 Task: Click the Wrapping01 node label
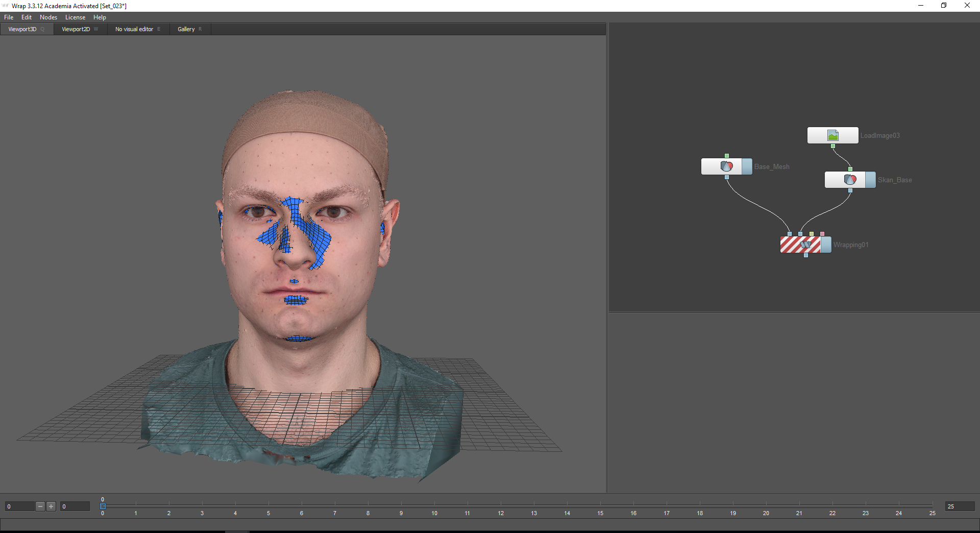tap(851, 245)
